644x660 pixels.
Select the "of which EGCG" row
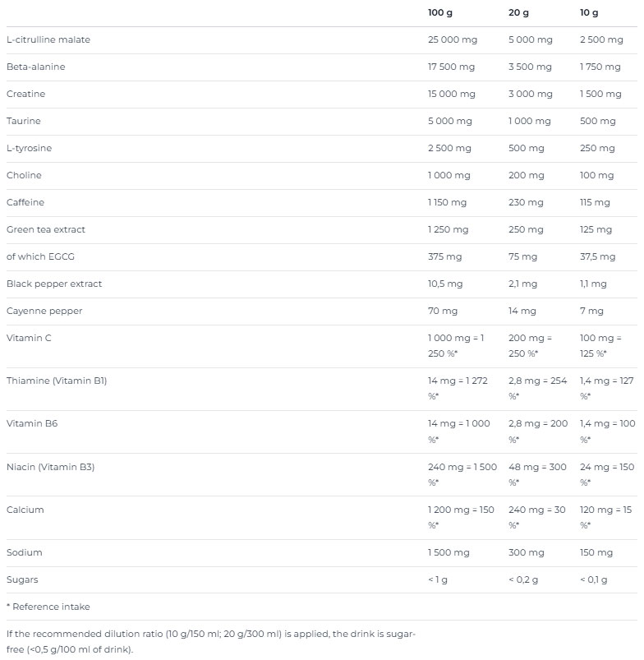(40, 256)
